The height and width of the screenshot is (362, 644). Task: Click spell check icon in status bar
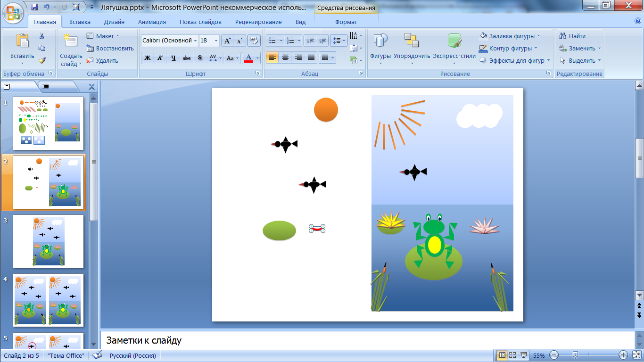point(97,355)
